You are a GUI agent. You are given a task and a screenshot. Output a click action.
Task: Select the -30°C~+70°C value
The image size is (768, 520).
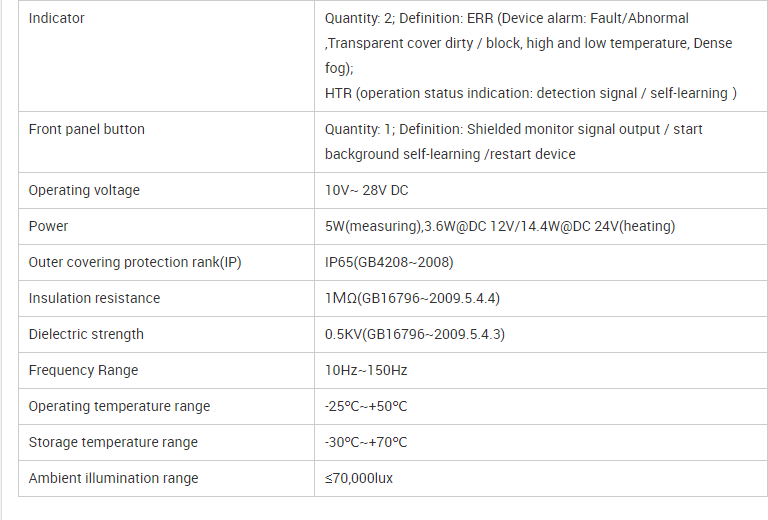pos(366,443)
